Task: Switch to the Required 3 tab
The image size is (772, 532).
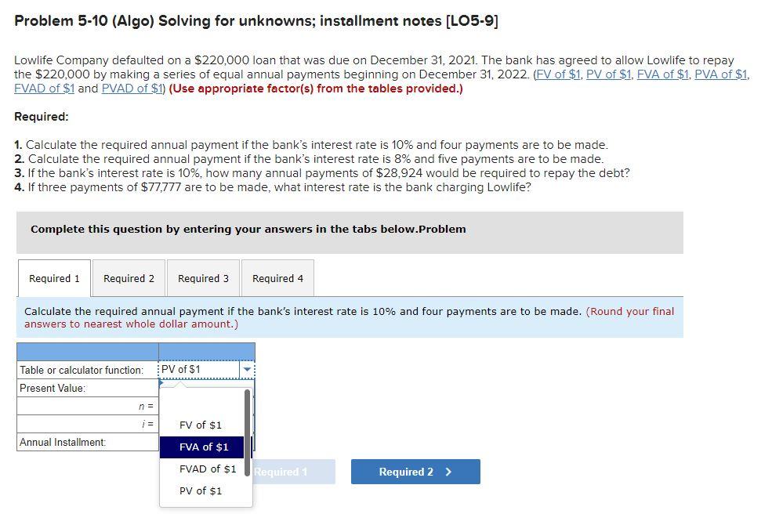Action: 203,278
